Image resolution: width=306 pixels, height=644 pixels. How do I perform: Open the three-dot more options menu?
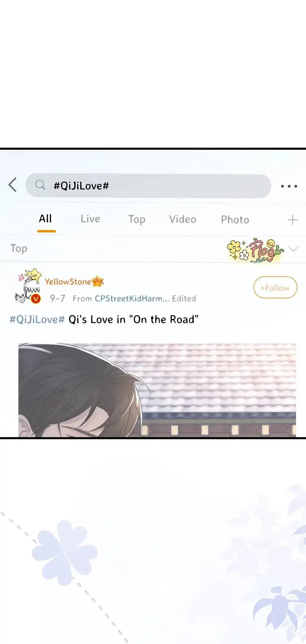(x=289, y=186)
